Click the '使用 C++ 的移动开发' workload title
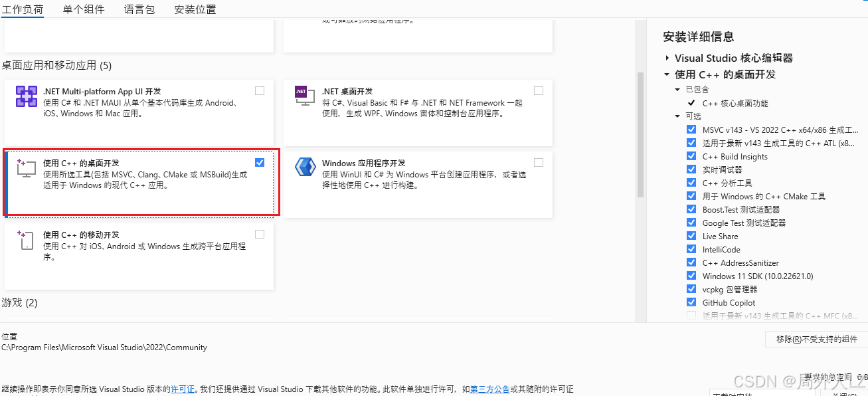Image resolution: width=868 pixels, height=396 pixels. [x=81, y=235]
